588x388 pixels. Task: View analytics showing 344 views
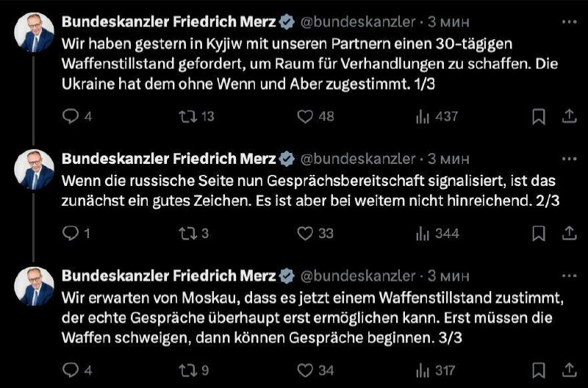(x=423, y=233)
